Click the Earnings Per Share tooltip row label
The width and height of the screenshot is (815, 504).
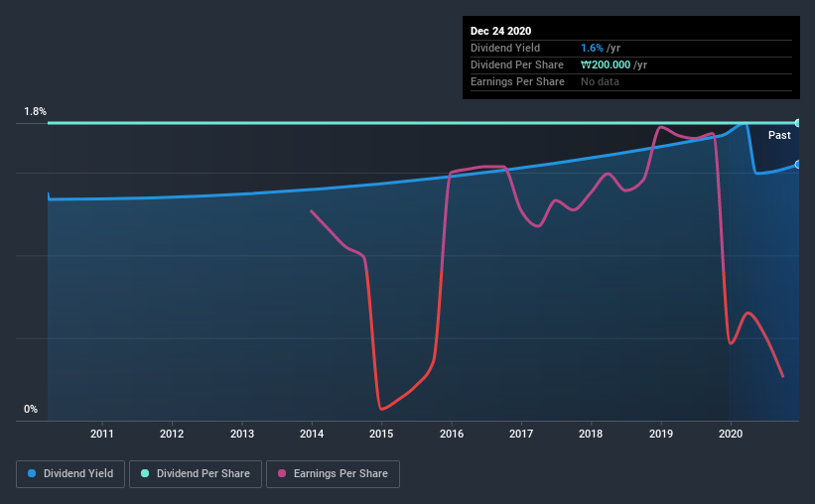click(518, 81)
